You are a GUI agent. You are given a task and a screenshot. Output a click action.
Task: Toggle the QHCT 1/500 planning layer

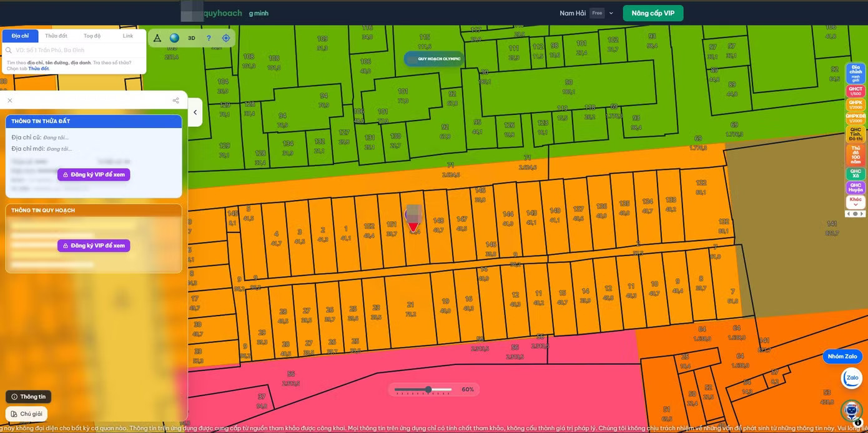[856, 91]
